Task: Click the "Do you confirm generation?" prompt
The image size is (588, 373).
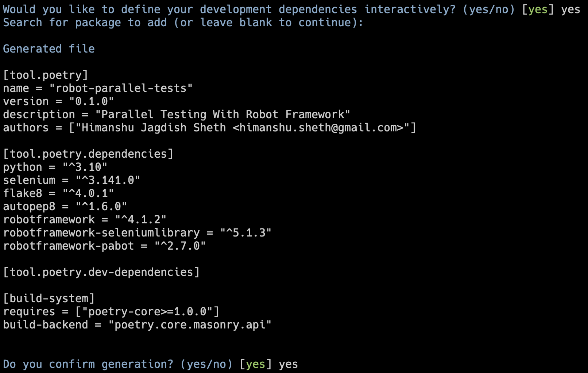Action: (88, 364)
